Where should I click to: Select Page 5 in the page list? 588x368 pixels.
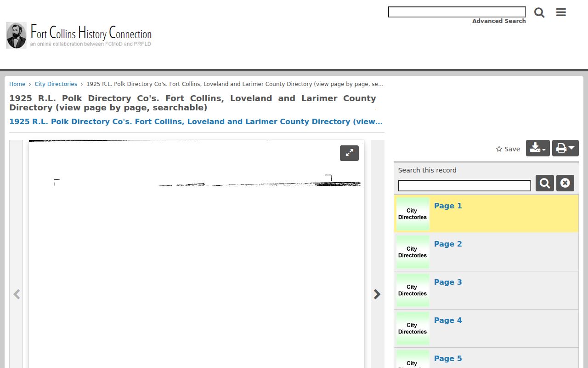(486, 358)
